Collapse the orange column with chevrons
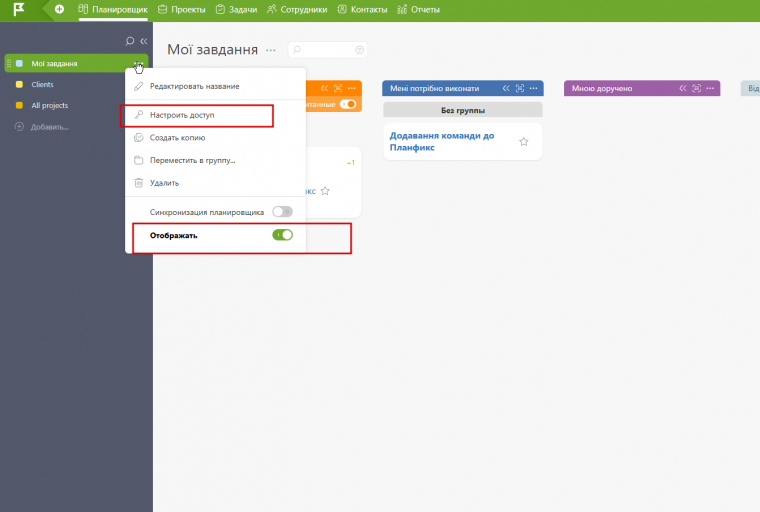 coord(324,88)
